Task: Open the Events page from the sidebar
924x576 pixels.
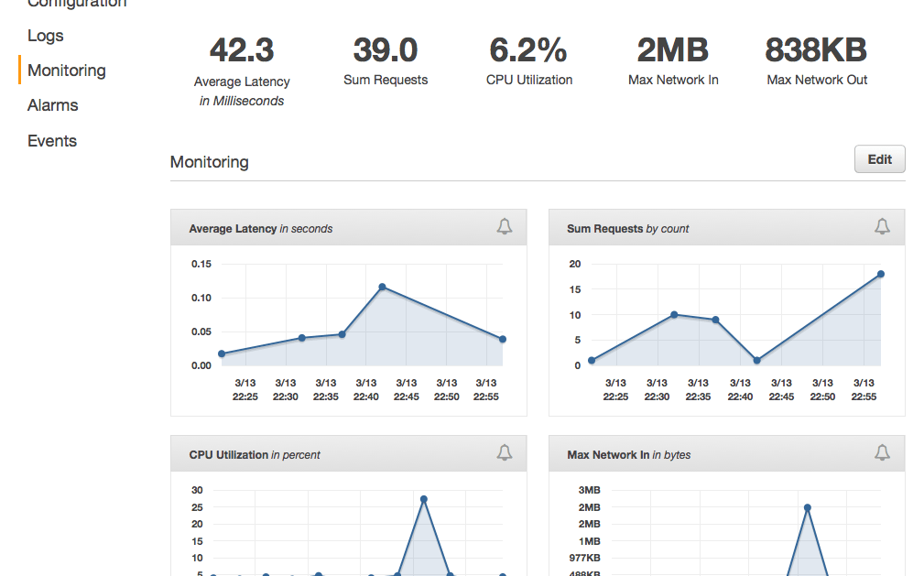Action: click(x=52, y=141)
